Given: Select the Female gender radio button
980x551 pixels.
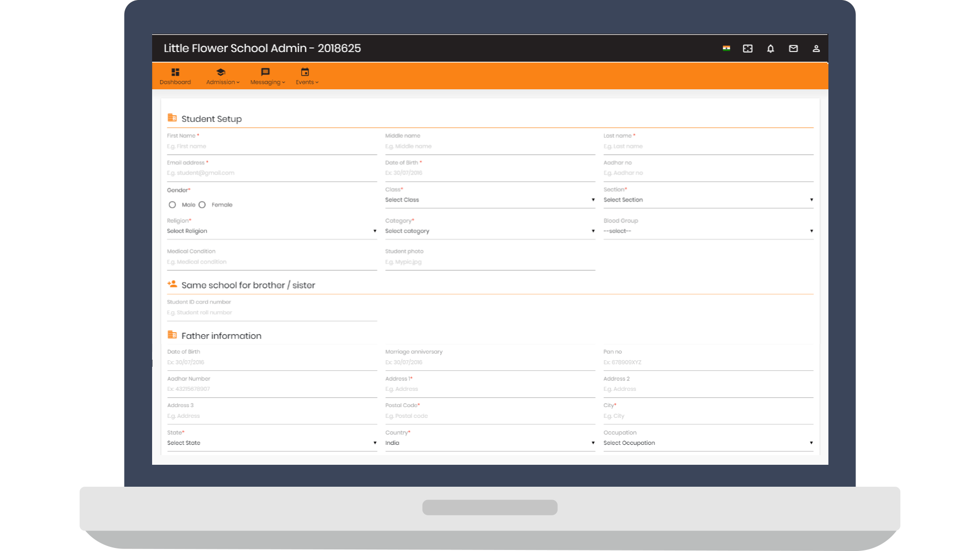Looking at the screenshot, I should tap(202, 205).
